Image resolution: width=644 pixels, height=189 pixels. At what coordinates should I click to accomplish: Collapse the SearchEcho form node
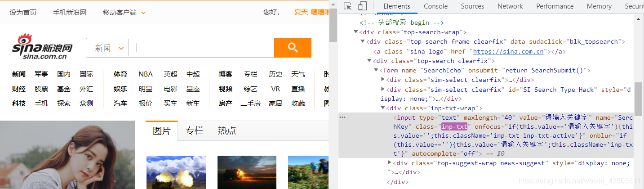tap(376, 71)
